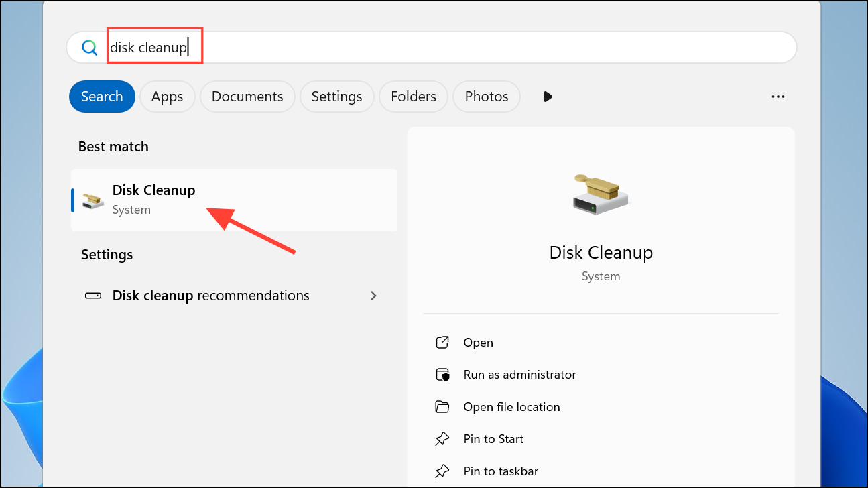The height and width of the screenshot is (488, 868).
Task: Show more filter categories with arrow
Action: coord(548,97)
